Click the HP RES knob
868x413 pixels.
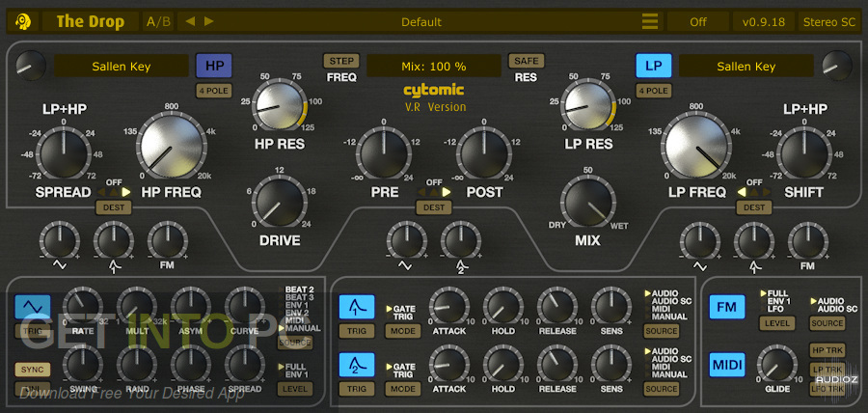(x=280, y=106)
